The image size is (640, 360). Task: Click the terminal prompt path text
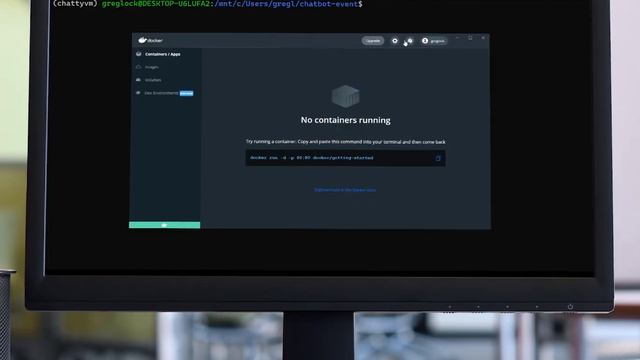point(286,4)
